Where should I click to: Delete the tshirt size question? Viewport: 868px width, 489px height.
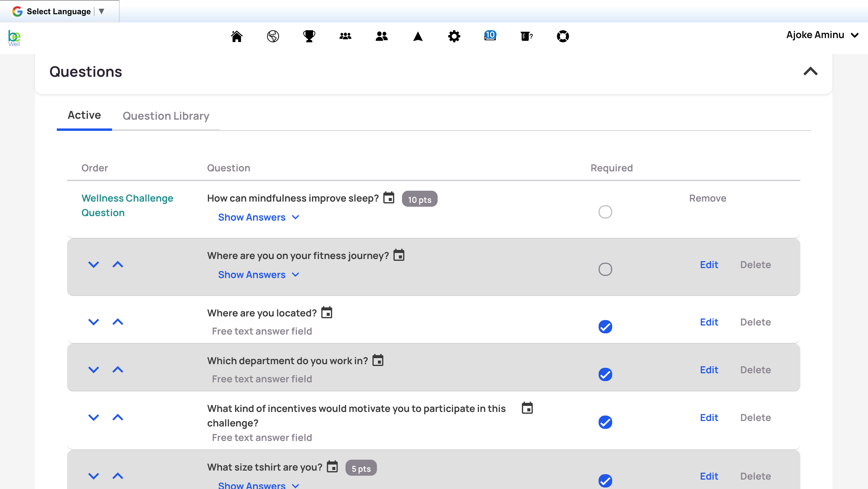pyautogui.click(x=755, y=476)
